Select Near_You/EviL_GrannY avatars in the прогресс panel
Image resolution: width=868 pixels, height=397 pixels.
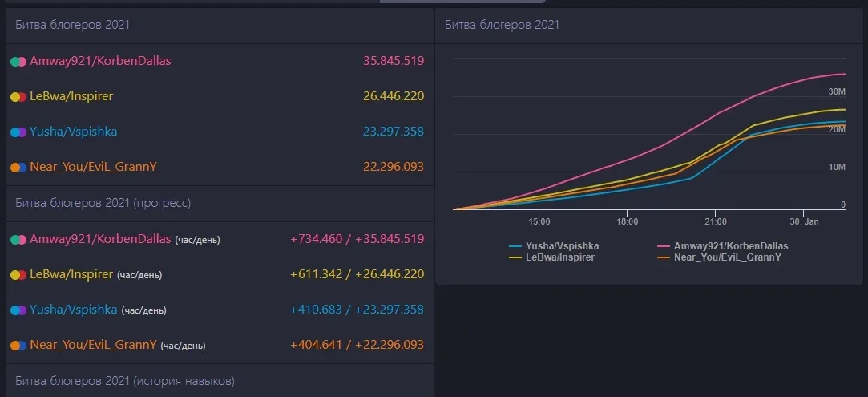coord(18,346)
